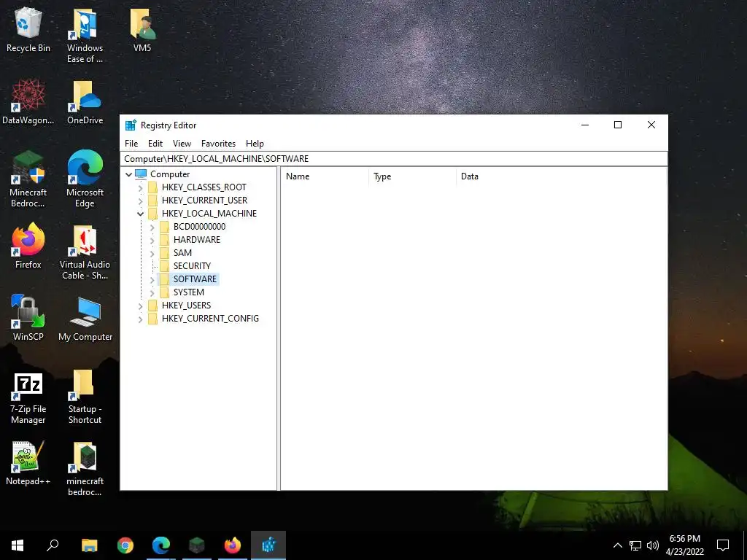Expand HKEY_CLASSES_ROOT hive

coord(141,187)
